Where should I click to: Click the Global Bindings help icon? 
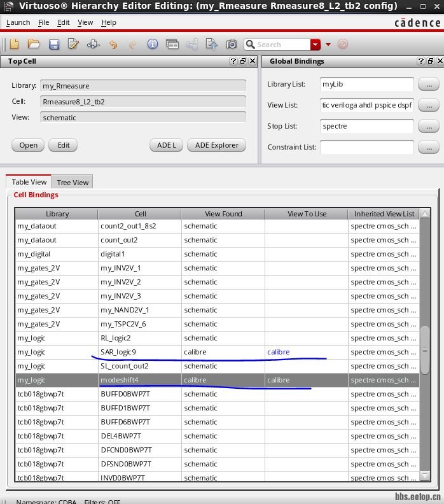point(421,61)
